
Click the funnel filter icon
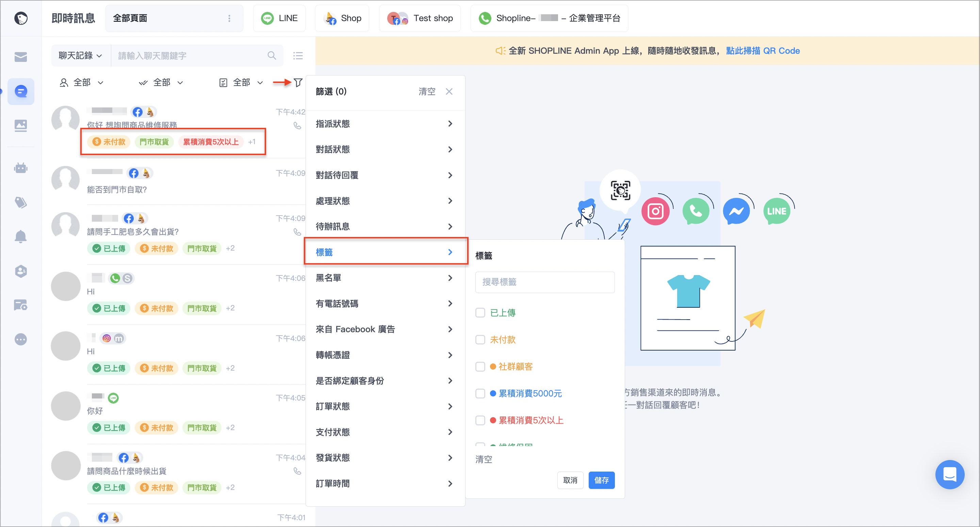click(298, 83)
